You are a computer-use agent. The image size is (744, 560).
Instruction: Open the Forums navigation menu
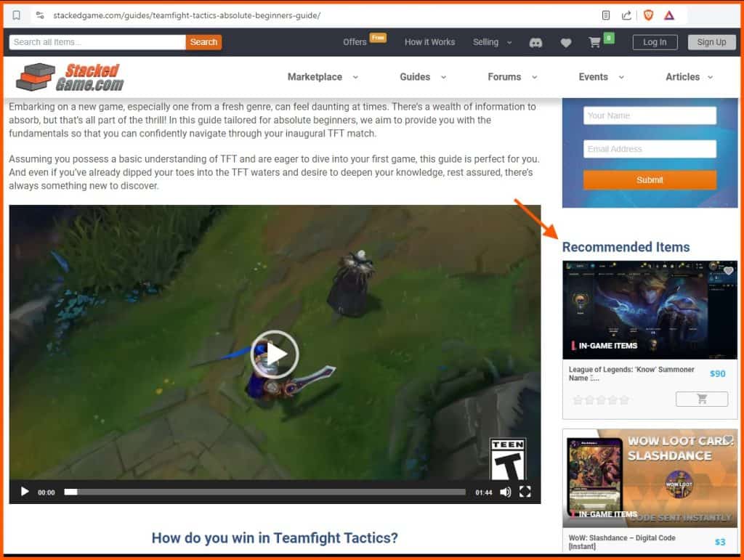(x=512, y=77)
